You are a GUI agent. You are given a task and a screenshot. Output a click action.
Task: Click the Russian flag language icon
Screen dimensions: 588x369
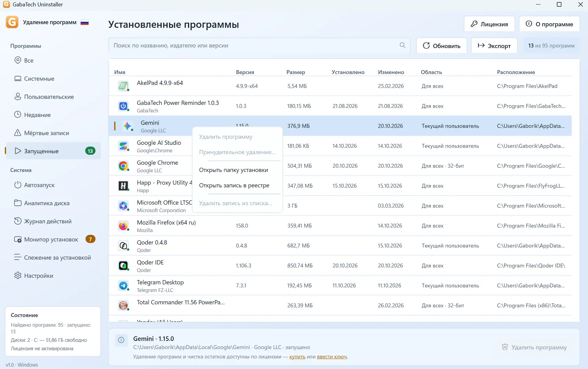point(85,22)
